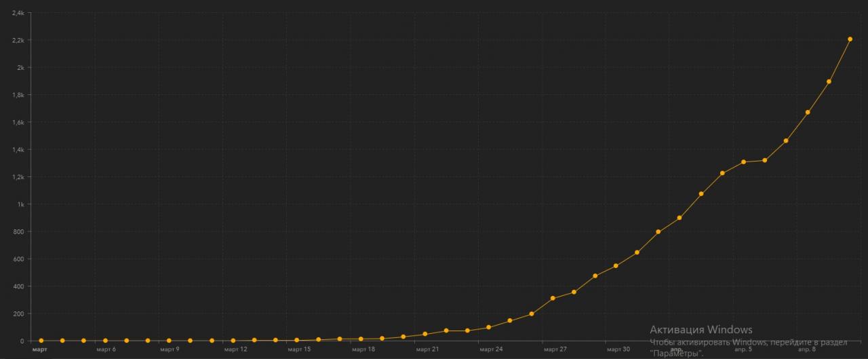Click the март 6 x-axis label
The height and width of the screenshot is (359, 868).
pos(106,349)
